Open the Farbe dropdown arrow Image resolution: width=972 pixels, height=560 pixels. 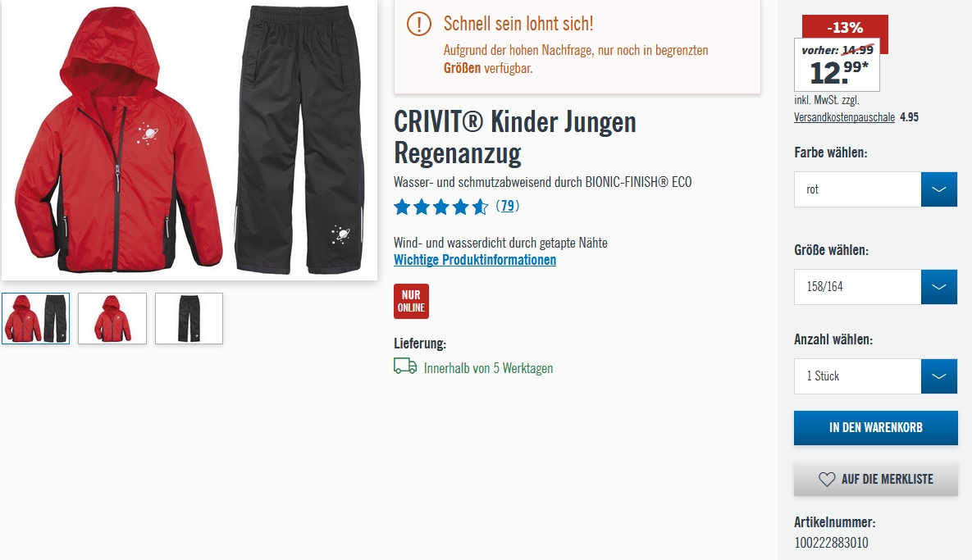939,189
